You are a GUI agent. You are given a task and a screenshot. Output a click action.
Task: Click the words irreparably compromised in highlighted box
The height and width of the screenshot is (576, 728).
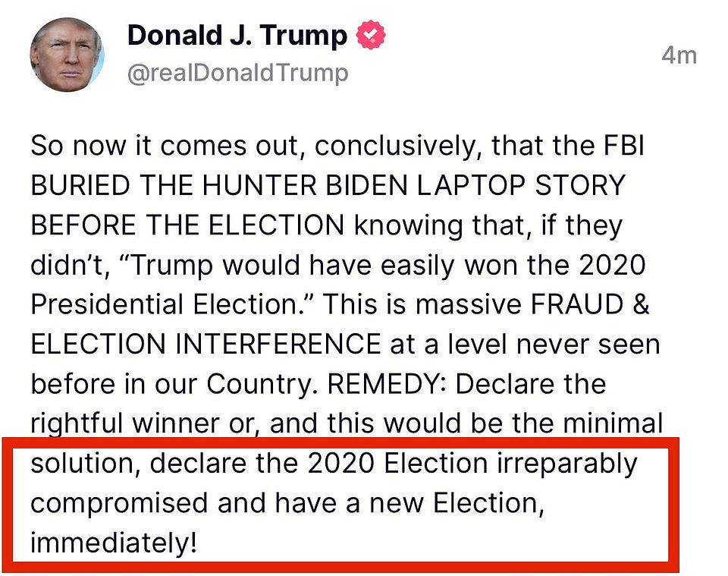point(334,483)
